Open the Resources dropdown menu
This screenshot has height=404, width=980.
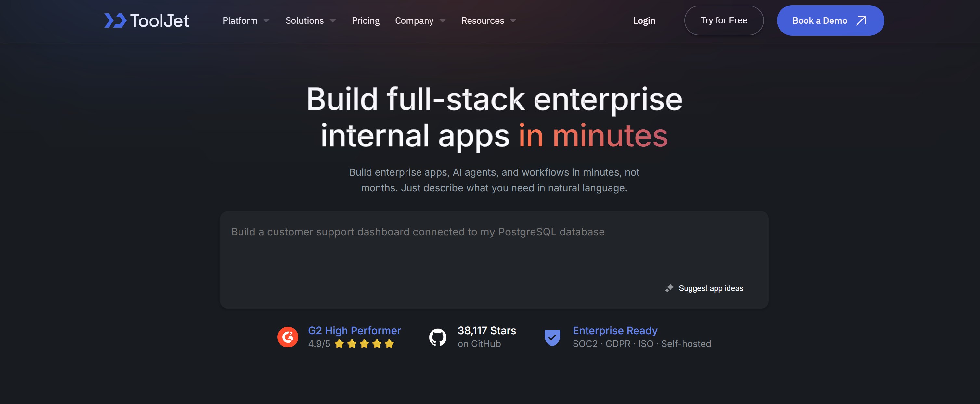coord(489,20)
